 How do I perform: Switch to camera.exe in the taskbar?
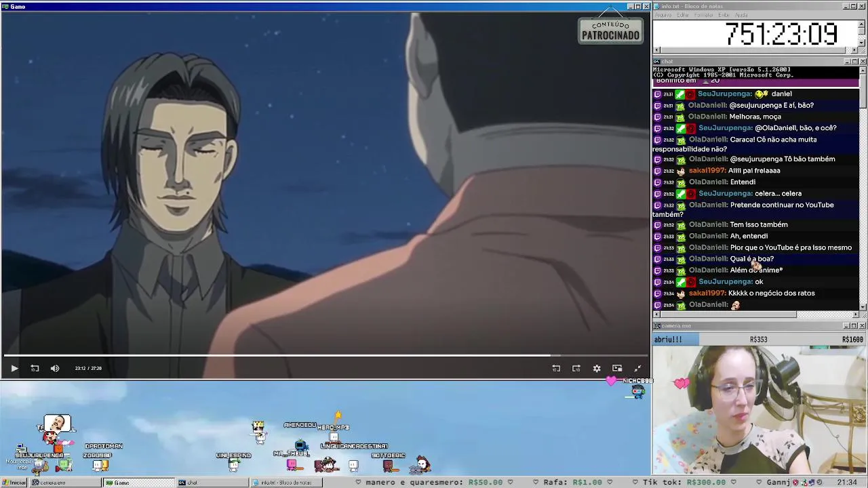pyautogui.click(x=66, y=483)
